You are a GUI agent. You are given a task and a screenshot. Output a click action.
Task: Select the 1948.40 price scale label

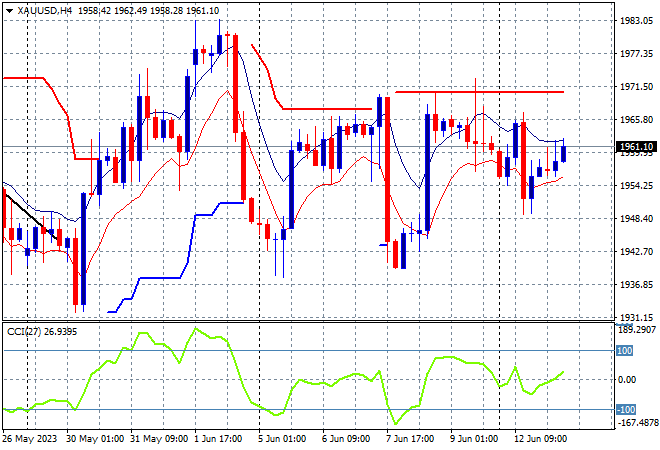636,218
